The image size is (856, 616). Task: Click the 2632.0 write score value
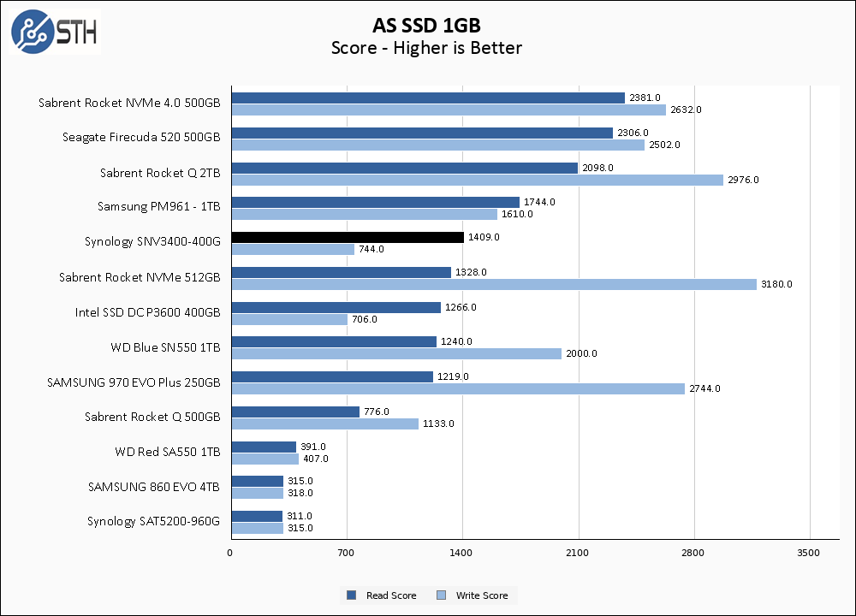click(x=687, y=110)
